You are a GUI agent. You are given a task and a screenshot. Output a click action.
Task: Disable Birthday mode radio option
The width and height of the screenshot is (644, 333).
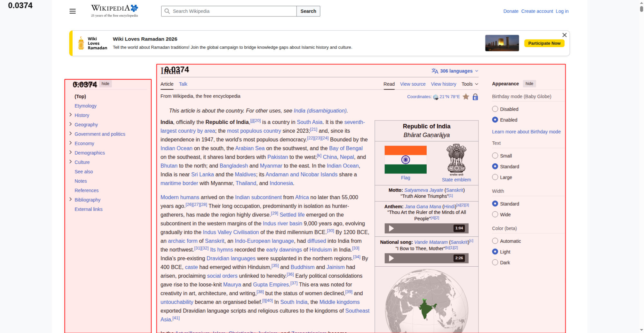coord(495,109)
